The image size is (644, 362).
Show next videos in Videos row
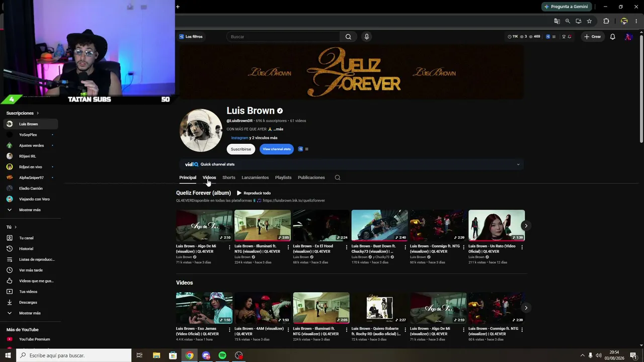pos(526,308)
